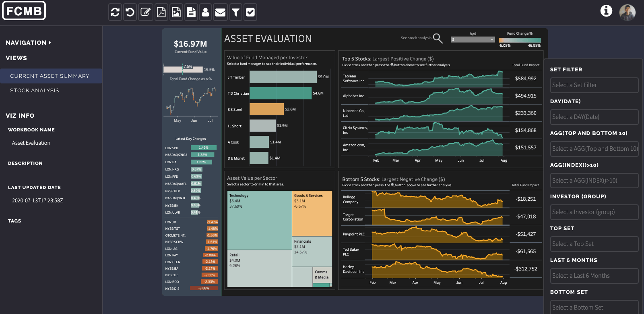Select the T D Christian bar

coord(281,93)
